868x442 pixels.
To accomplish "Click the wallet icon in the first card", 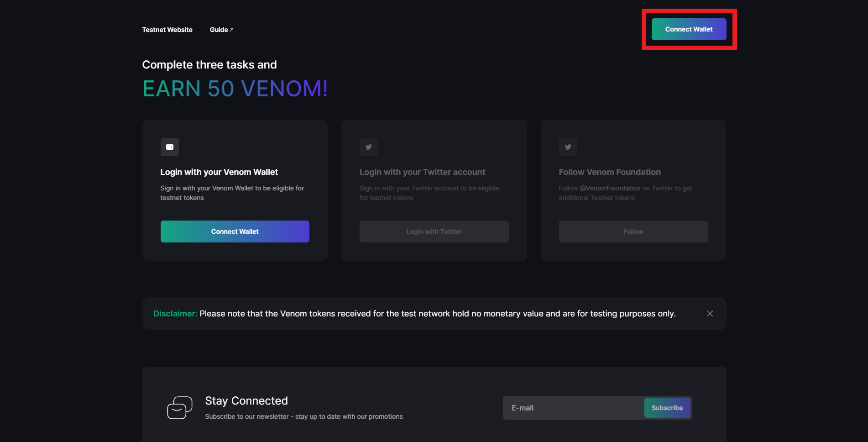I will coord(170,147).
